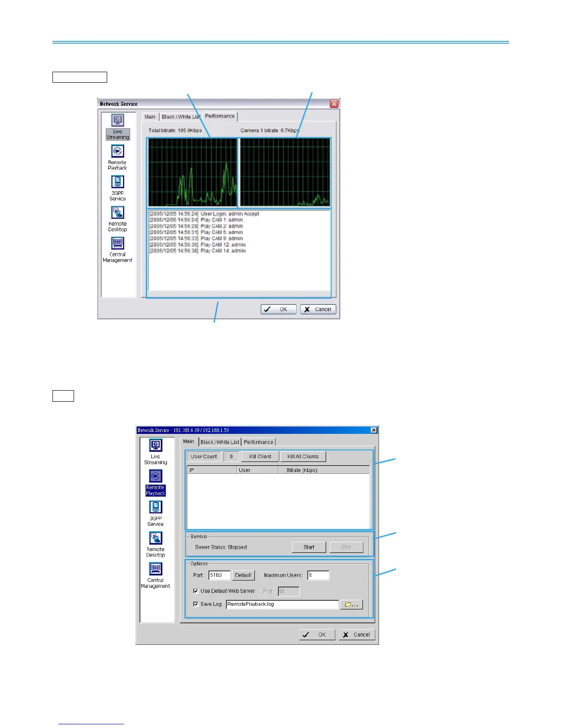563x728 pixels.
Task: Click the folder browse icon beside RemotePlayback.log
Action: [351, 604]
